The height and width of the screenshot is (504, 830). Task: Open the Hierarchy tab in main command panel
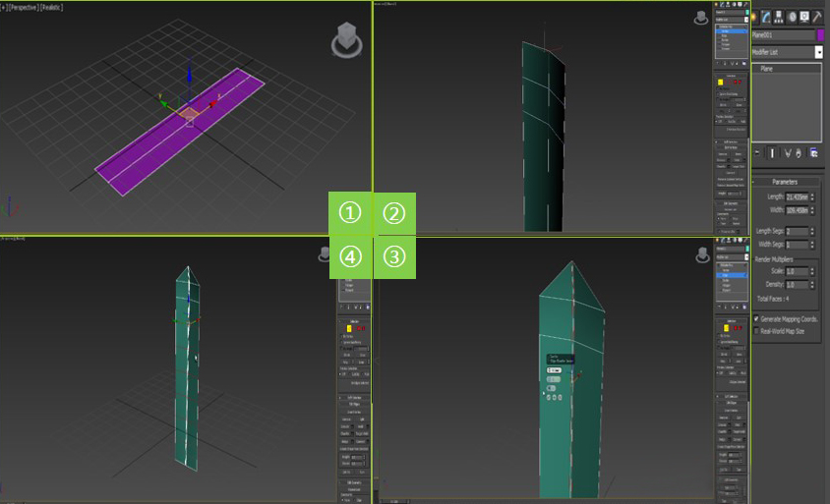pyautogui.click(x=779, y=17)
